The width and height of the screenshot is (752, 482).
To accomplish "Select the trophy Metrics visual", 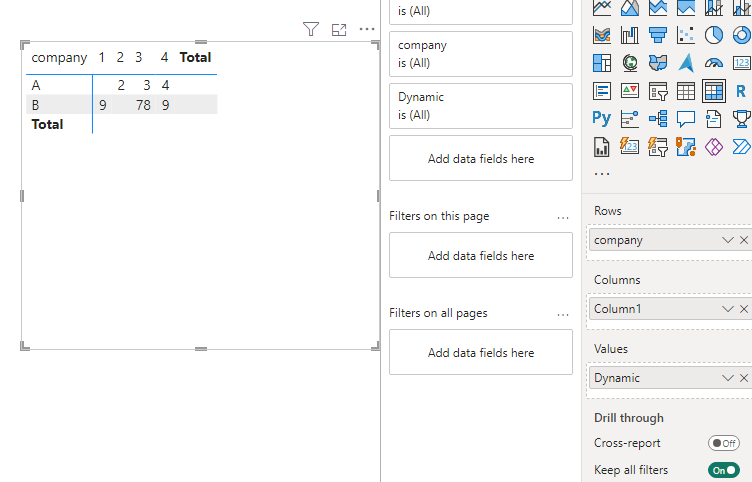I will tap(742, 118).
